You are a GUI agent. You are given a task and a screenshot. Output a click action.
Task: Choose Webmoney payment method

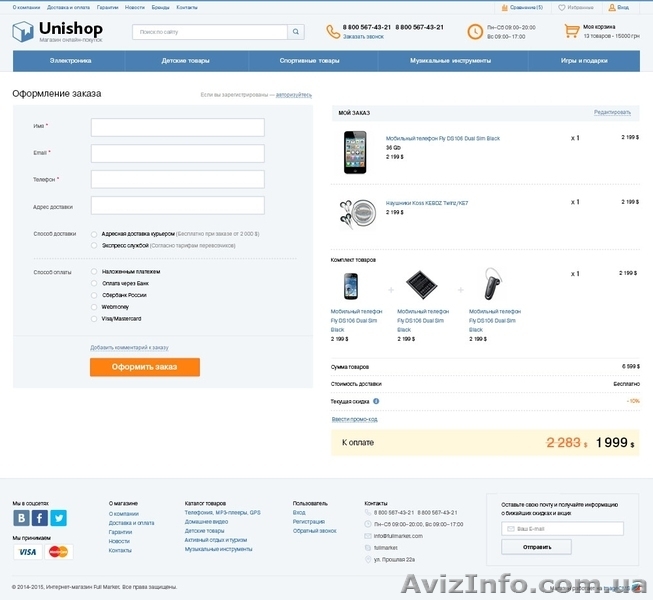[x=94, y=307]
